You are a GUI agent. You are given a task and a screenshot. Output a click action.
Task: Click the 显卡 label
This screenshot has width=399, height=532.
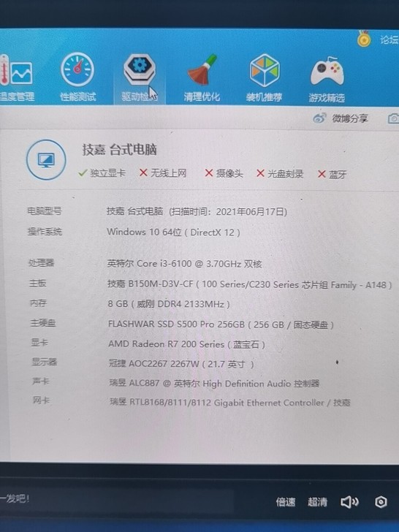[x=39, y=342]
